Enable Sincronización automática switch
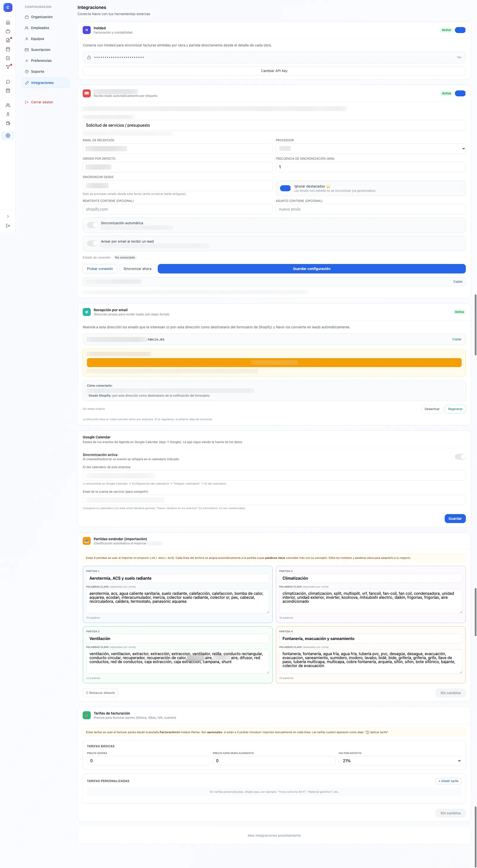This screenshot has height=868, width=477. [92, 225]
